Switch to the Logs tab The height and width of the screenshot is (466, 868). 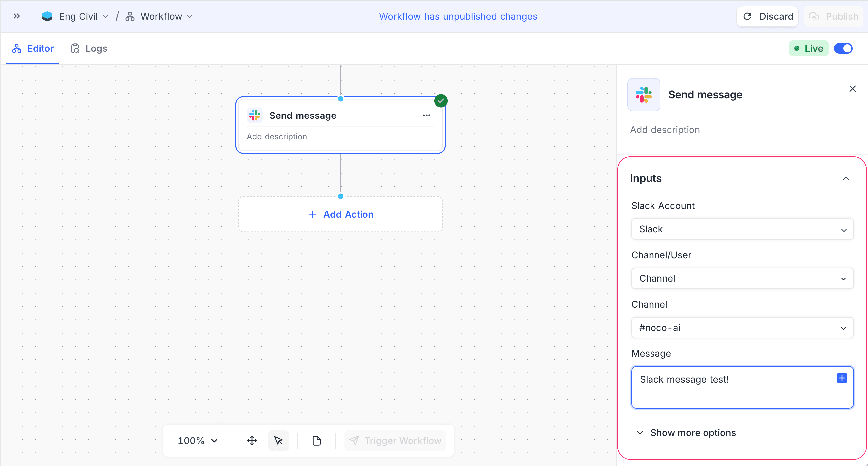[89, 48]
